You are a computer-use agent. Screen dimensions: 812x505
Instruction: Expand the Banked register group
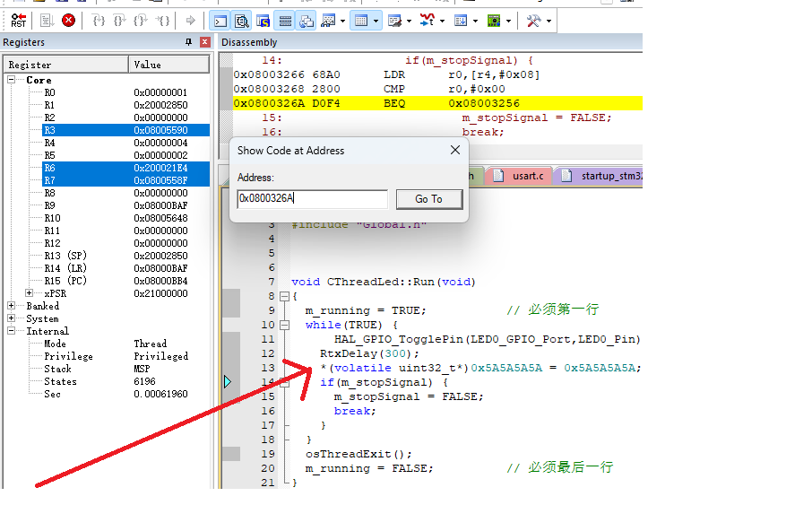pyautogui.click(x=11, y=306)
